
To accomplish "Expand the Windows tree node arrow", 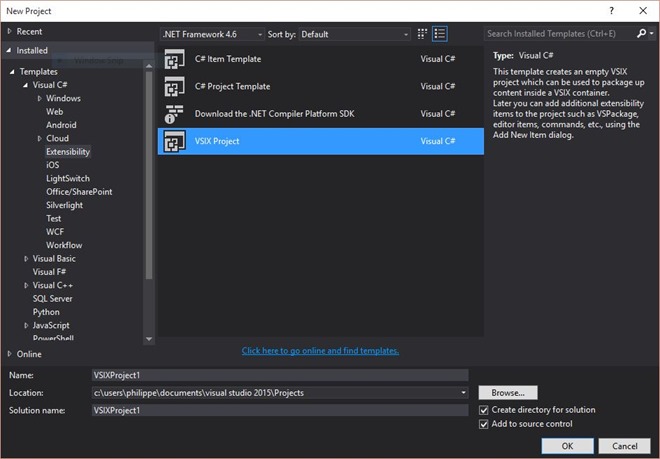I will (x=39, y=99).
